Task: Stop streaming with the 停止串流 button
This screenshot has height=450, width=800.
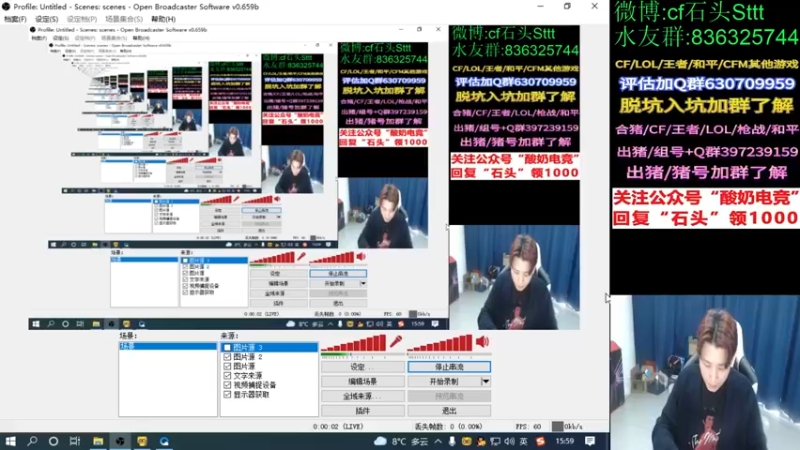Action: [449, 367]
